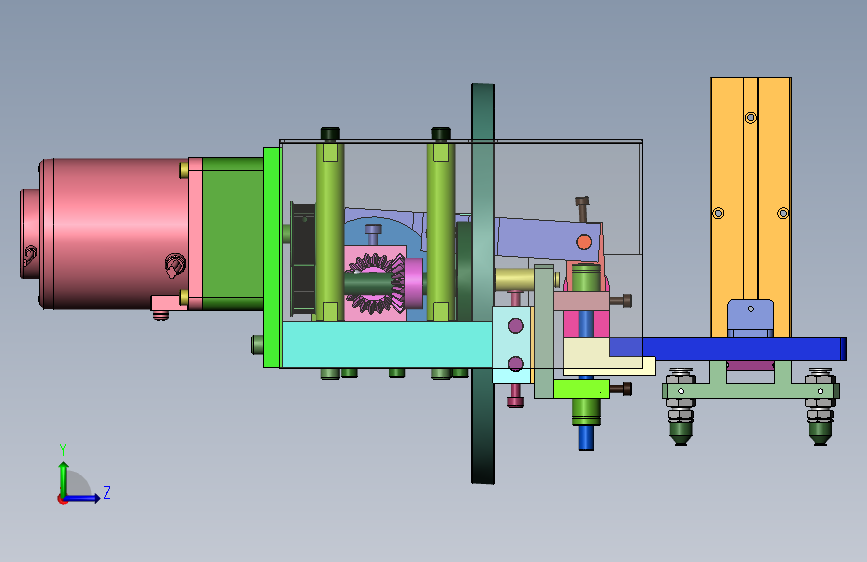Select the light cyan block with purple holes

512,345
